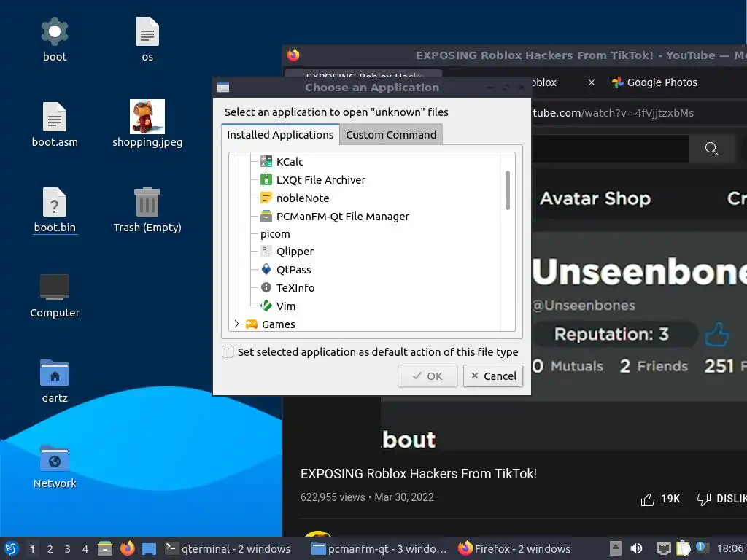The height and width of the screenshot is (560, 747).
Task: Click the Firefox URL address bar
Action: click(x=638, y=113)
